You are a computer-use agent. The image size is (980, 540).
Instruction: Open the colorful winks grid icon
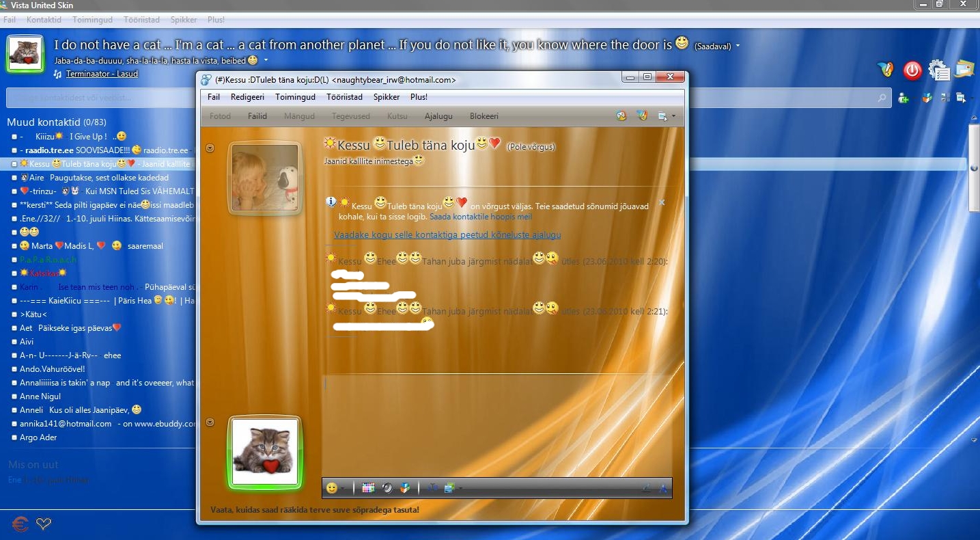(368, 488)
